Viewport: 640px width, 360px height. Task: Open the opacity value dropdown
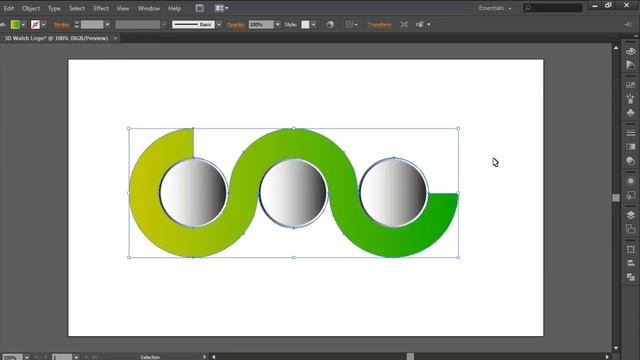click(x=278, y=24)
